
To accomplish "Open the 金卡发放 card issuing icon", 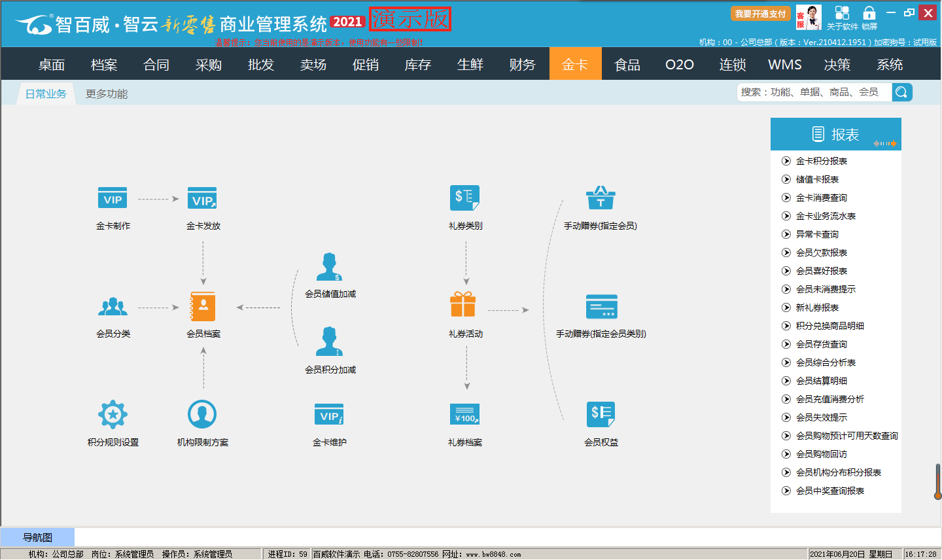I will click(203, 198).
